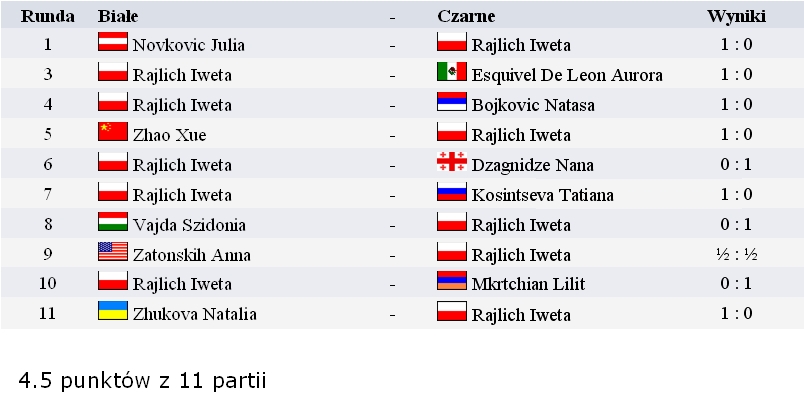Click the Hungarian flag beside Vajda Szidonia

112,222
